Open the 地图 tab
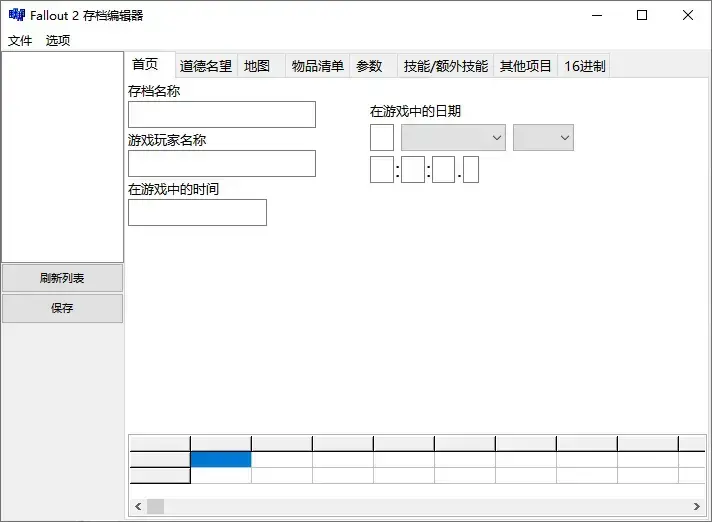Screen dimensions: 712x522 261,66
